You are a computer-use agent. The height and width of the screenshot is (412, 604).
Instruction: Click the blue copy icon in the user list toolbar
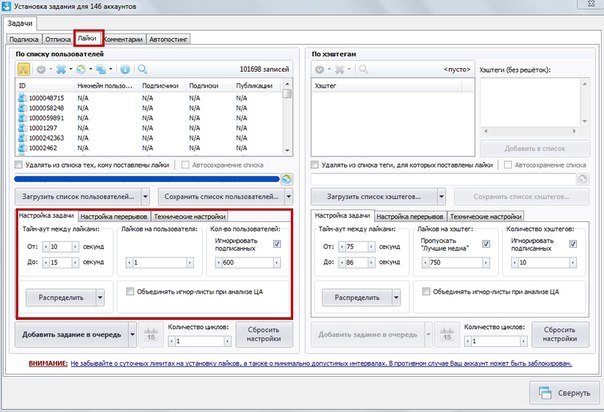[x=101, y=70]
